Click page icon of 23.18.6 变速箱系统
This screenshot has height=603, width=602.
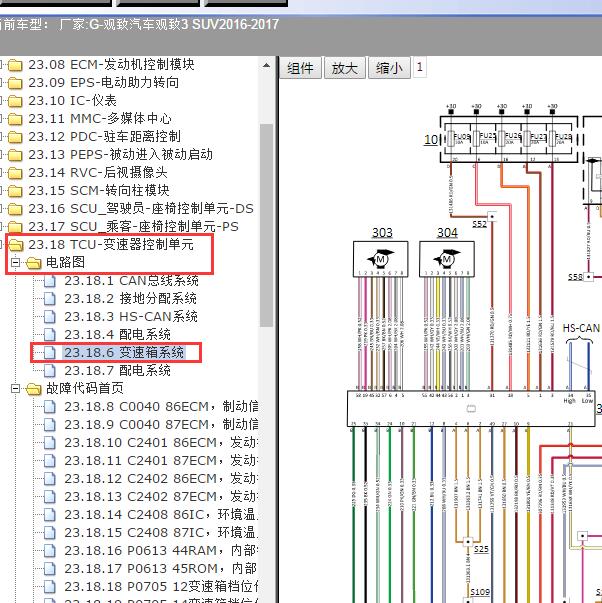tap(50, 353)
